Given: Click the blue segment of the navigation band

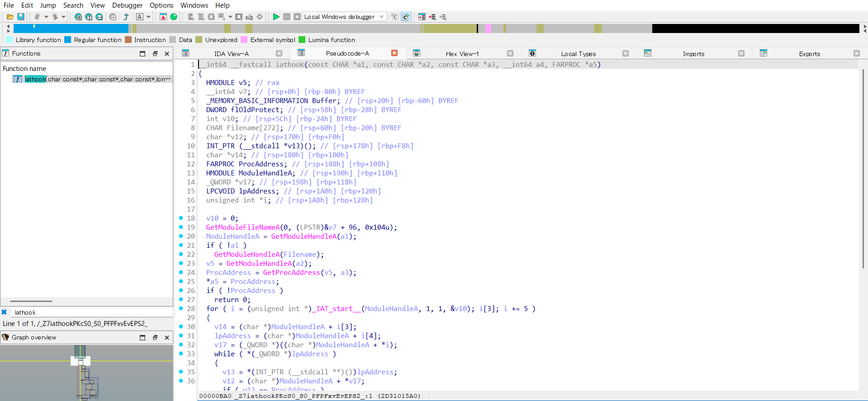Looking at the screenshot, I should pyautogui.click(x=71, y=28).
